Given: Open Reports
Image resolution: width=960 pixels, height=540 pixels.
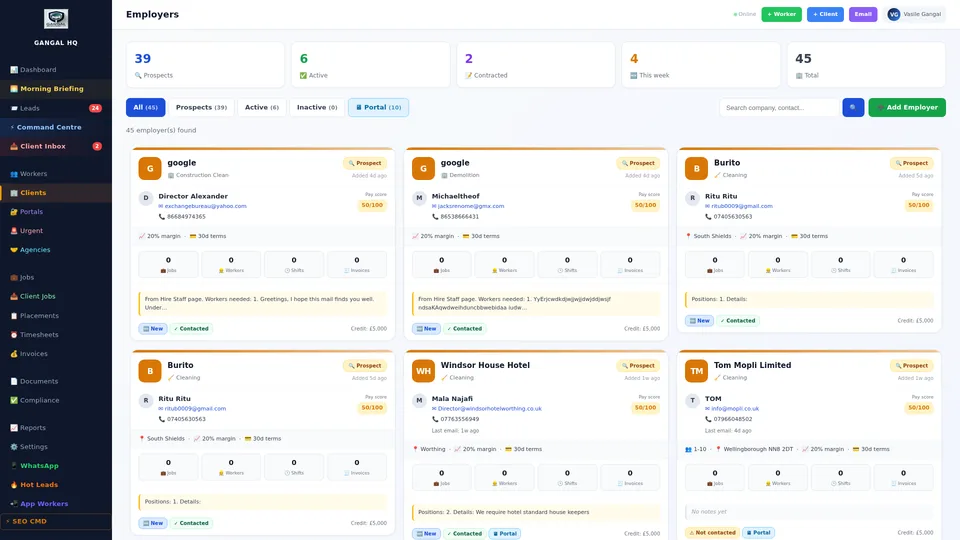Looking at the screenshot, I should [56, 428].
